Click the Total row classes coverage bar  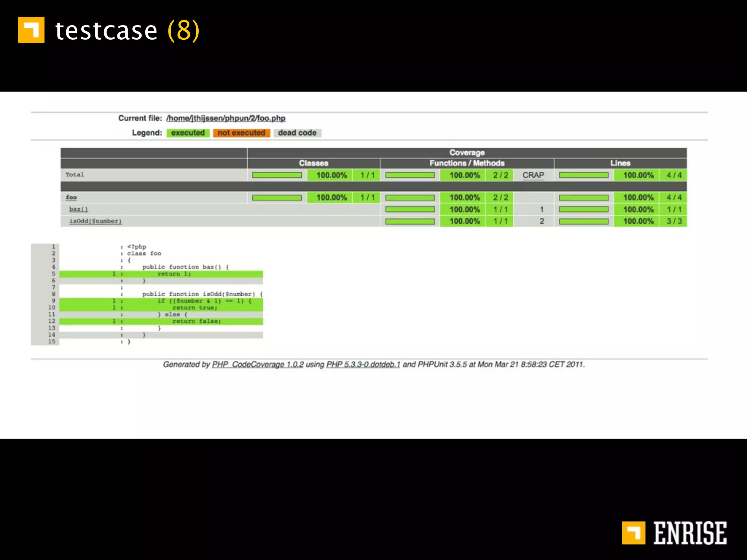[x=277, y=175]
